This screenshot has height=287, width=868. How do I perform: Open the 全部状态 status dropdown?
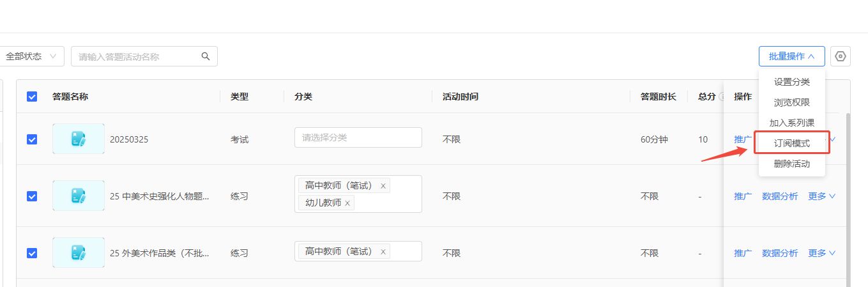31,56
